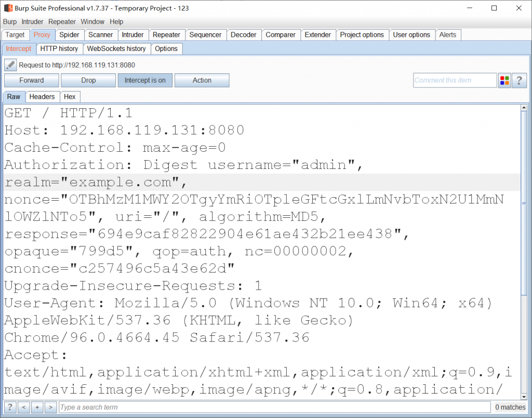Click the Chrome/96.0.4664.45 line
Image resolution: width=532 pixels, height=418 pixels.
click(x=157, y=338)
